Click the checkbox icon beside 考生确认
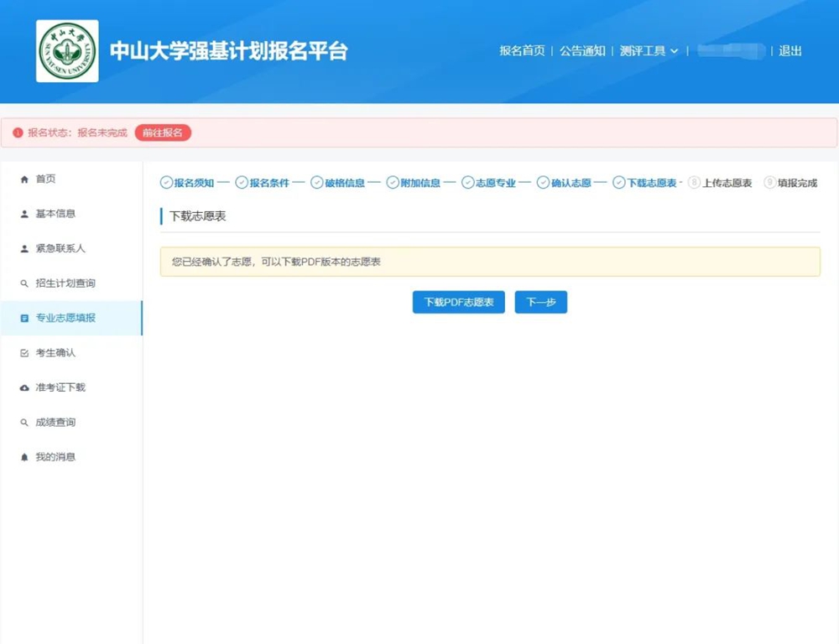Viewport: 839px width, 644px height. coord(24,353)
